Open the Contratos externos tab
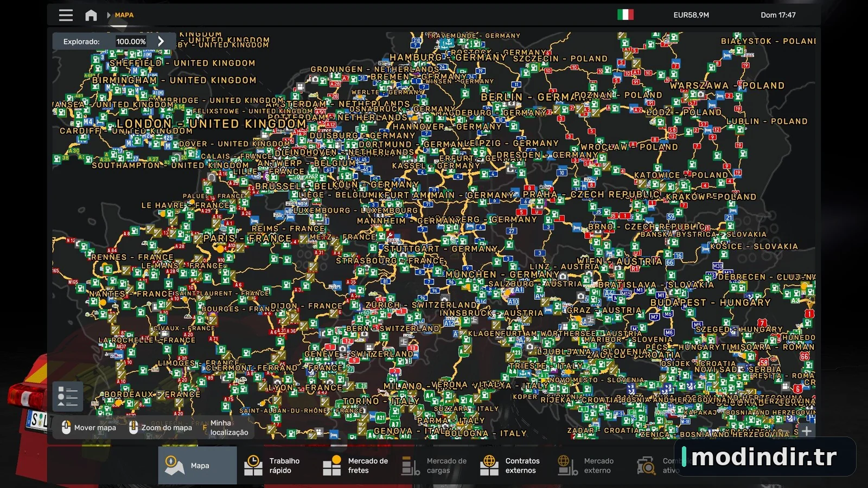Image resolution: width=868 pixels, height=488 pixels. [512, 465]
